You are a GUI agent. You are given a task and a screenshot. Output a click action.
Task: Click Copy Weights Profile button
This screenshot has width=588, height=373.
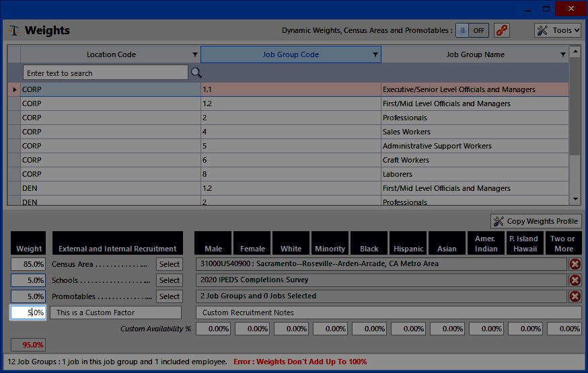click(x=536, y=221)
